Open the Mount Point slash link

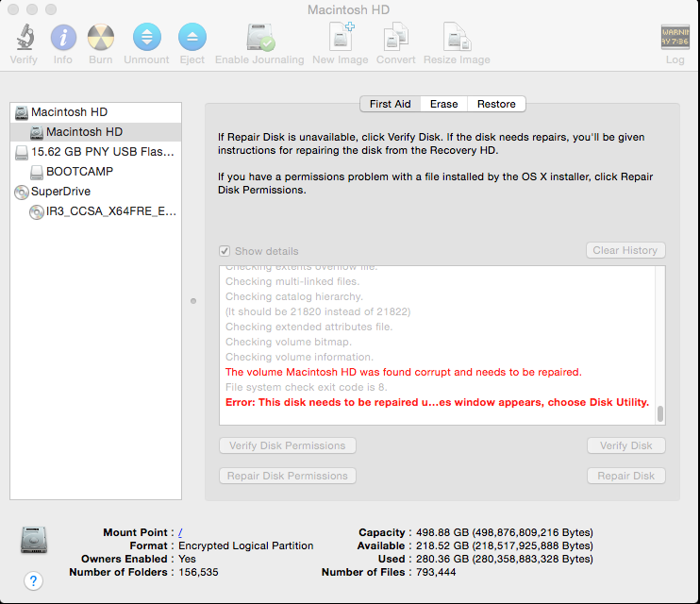point(180,532)
